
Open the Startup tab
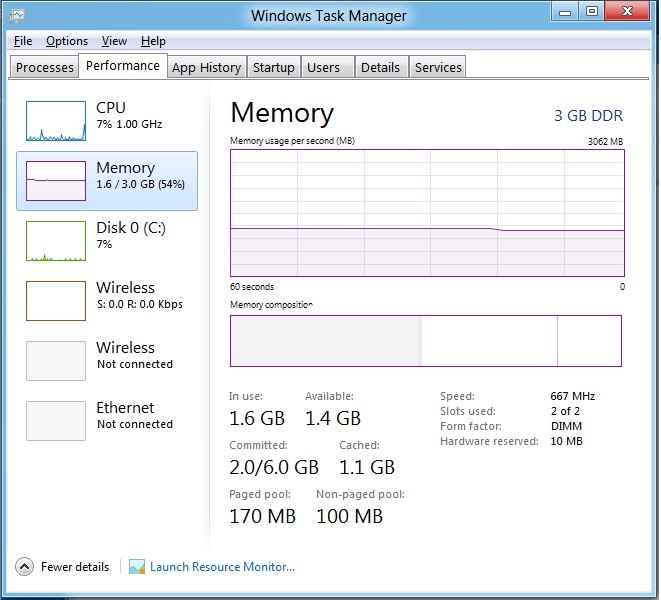click(274, 67)
